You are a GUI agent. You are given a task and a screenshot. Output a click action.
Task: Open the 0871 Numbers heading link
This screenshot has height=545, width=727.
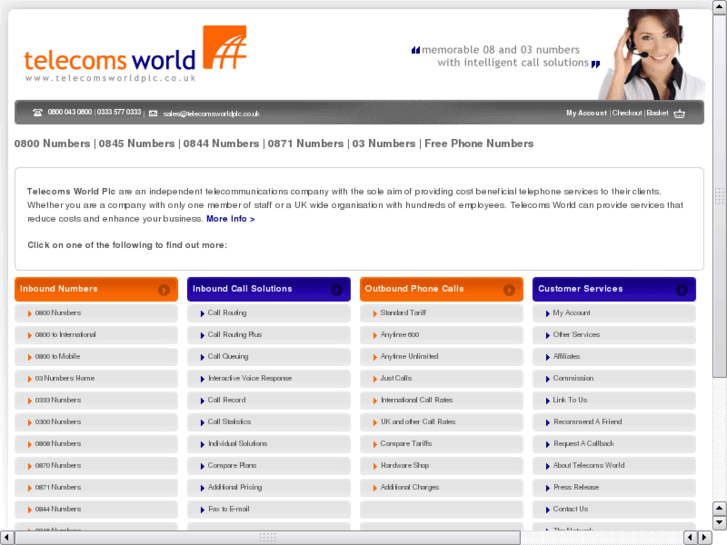[x=306, y=143]
